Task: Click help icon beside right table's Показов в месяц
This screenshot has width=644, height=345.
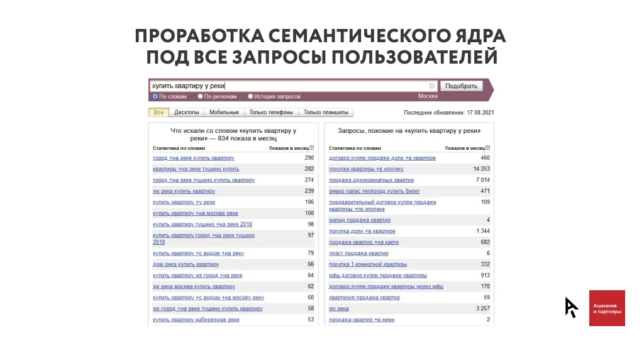Action: pyautogui.click(x=487, y=148)
